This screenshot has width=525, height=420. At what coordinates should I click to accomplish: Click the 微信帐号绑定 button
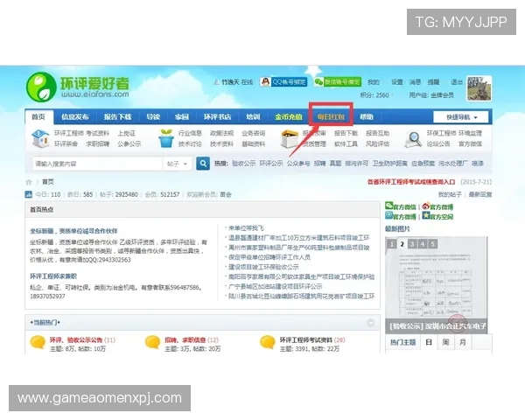(338, 81)
